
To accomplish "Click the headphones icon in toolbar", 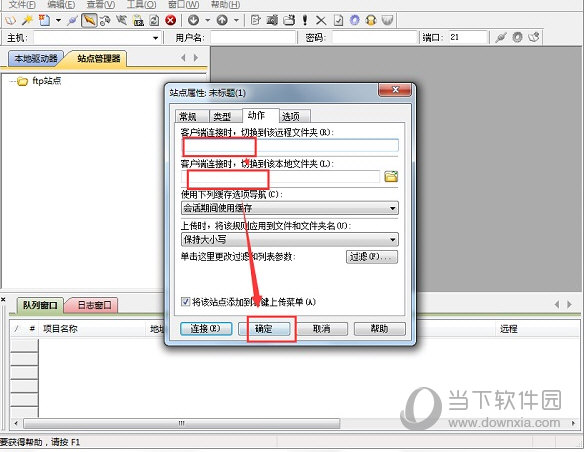I will click(371, 20).
